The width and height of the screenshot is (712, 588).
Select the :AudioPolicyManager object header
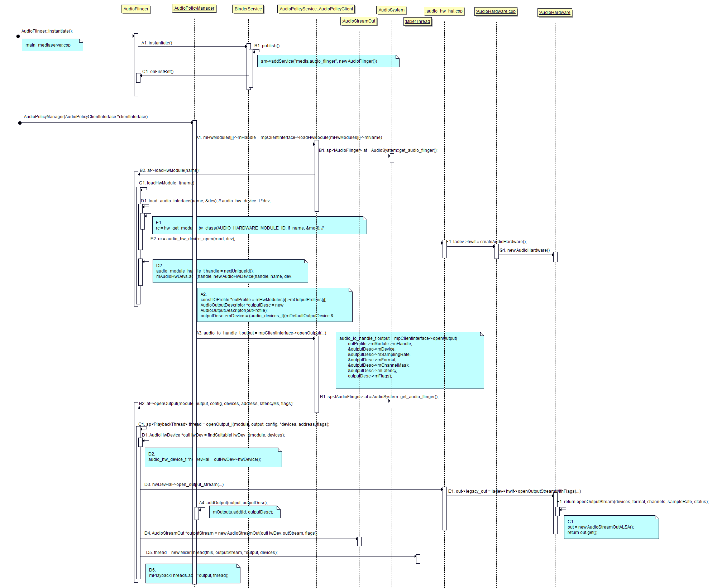(194, 8)
